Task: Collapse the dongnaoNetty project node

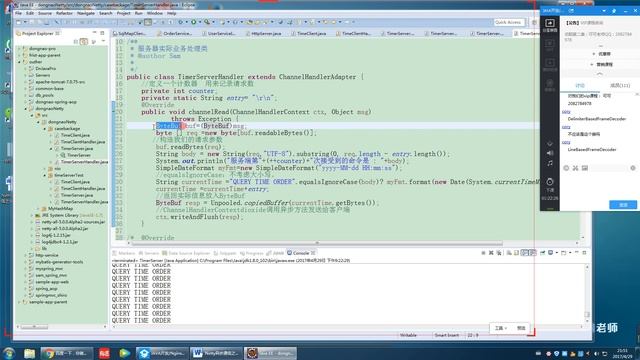Action: click(x=25, y=109)
